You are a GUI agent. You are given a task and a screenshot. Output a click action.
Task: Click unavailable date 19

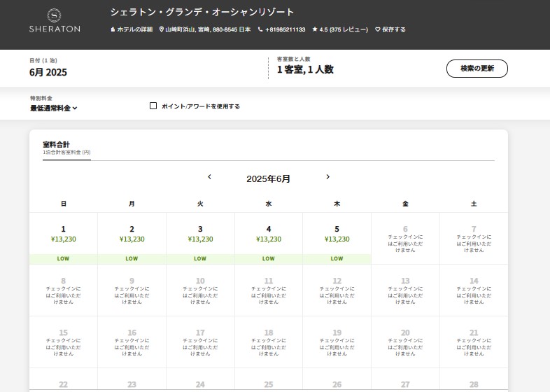tap(337, 342)
